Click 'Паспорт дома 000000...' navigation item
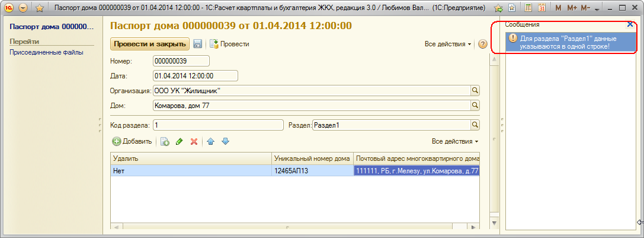The height and width of the screenshot is (238, 644). click(52, 27)
